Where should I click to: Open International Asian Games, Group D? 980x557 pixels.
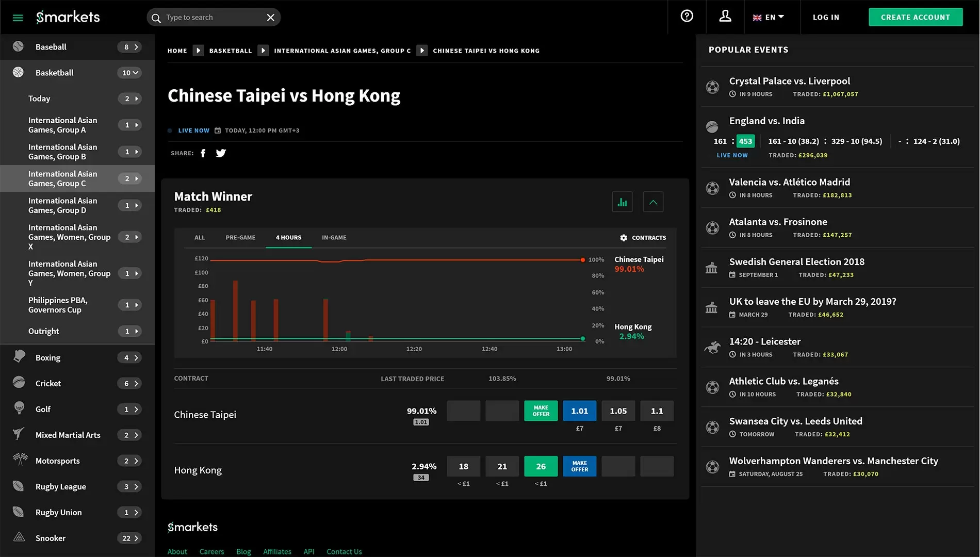pyautogui.click(x=77, y=205)
